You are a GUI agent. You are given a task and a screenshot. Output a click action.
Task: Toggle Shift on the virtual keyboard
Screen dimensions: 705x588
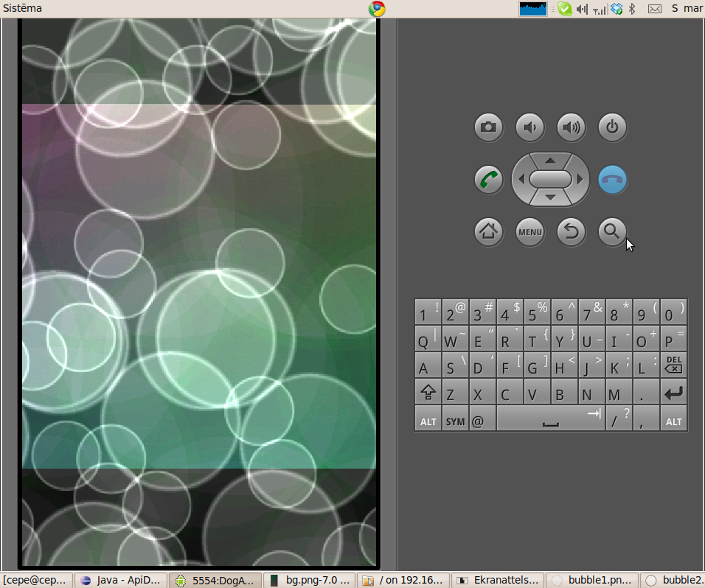click(428, 393)
